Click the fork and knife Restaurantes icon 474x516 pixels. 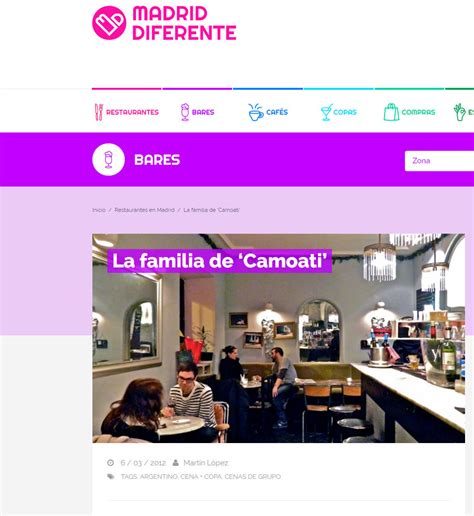pyautogui.click(x=99, y=112)
